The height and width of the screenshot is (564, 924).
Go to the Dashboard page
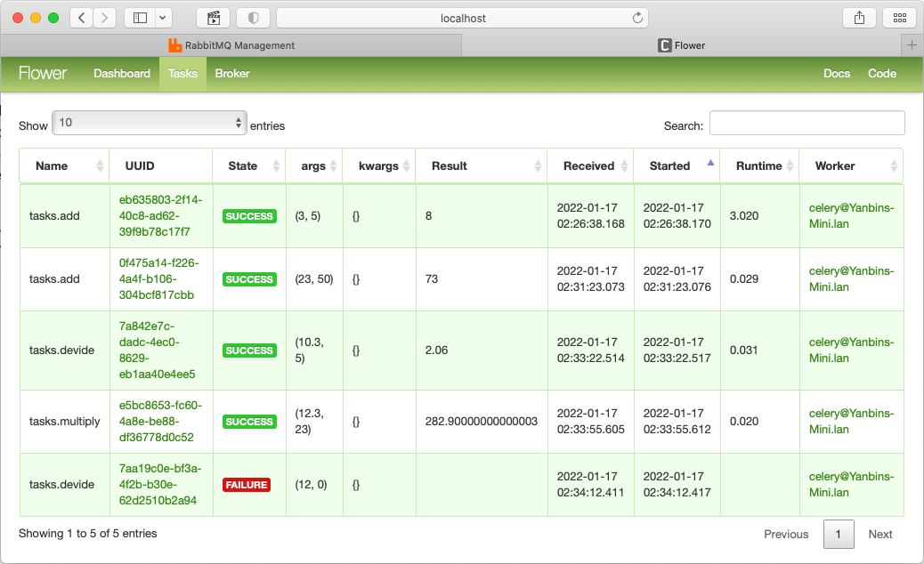pos(122,74)
